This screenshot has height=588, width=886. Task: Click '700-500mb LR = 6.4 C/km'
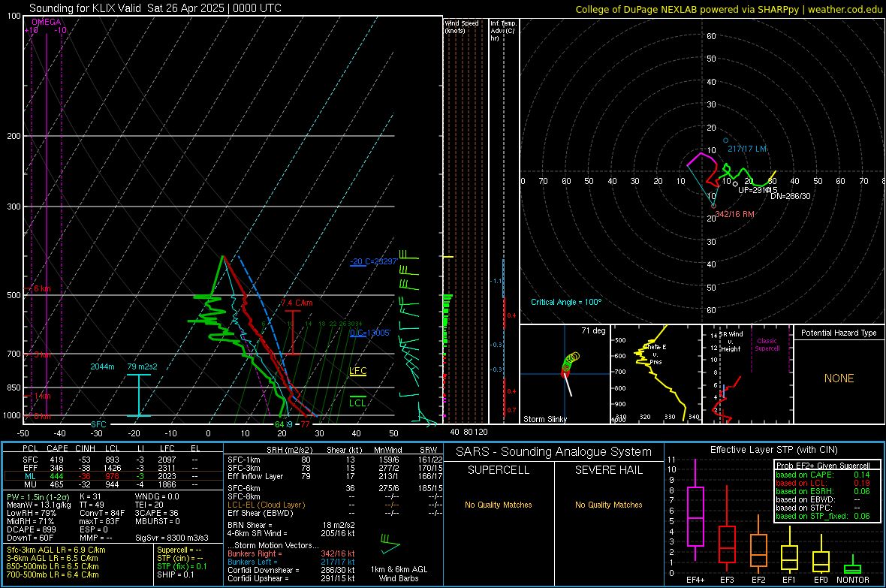pos(53,574)
